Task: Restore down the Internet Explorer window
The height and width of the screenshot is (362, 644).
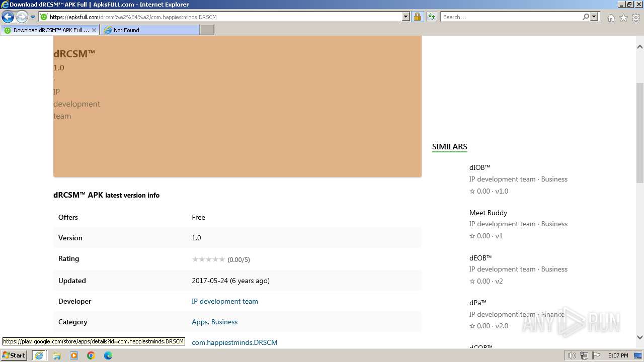Action: [x=629, y=5]
